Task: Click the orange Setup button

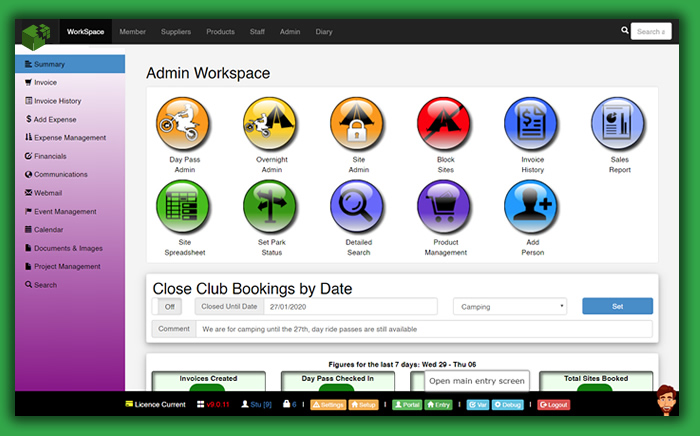Action: 363,405
